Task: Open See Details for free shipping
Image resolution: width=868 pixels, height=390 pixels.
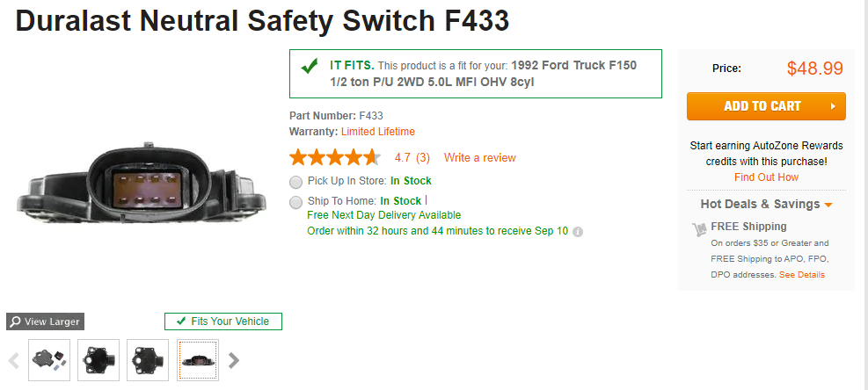Action: click(x=801, y=275)
